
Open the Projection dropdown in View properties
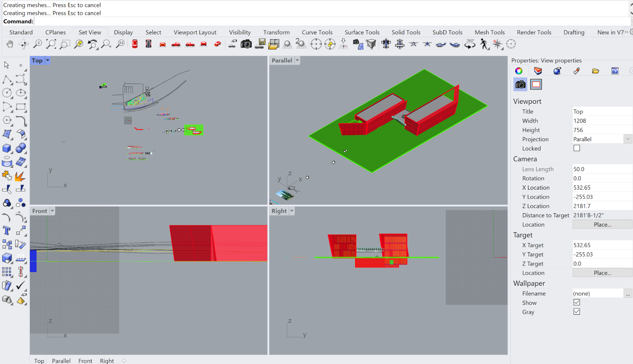[628, 139]
